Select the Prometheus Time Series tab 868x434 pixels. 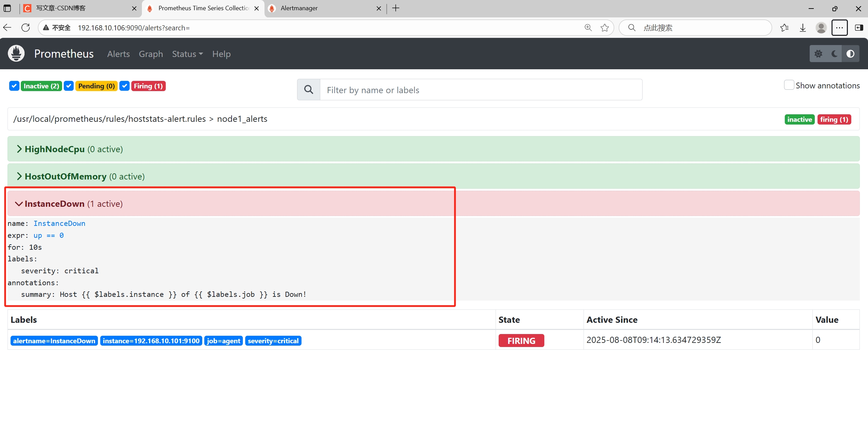coord(203,8)
